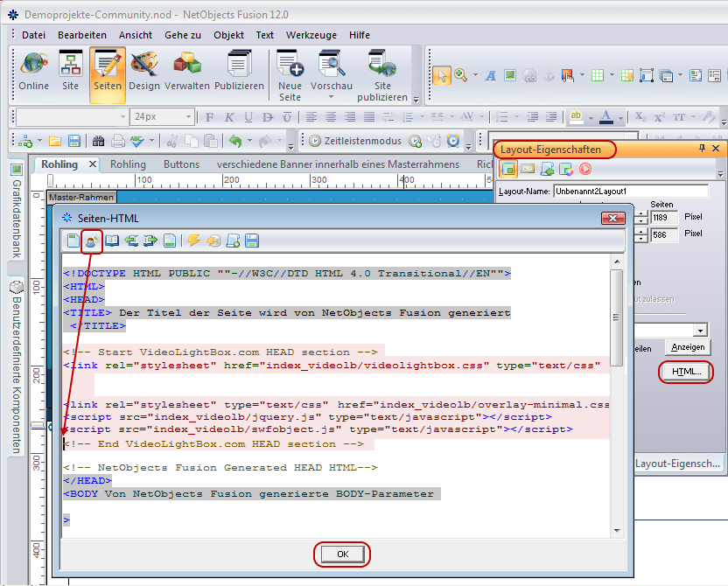
Task: Open the Datei menu
Action: [33, 35]
